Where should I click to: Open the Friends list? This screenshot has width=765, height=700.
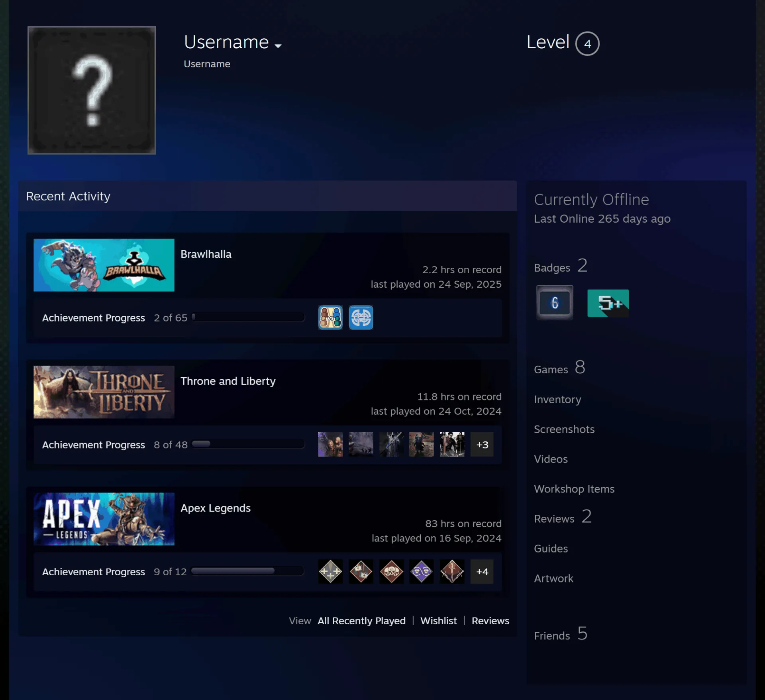click(561, 634)
